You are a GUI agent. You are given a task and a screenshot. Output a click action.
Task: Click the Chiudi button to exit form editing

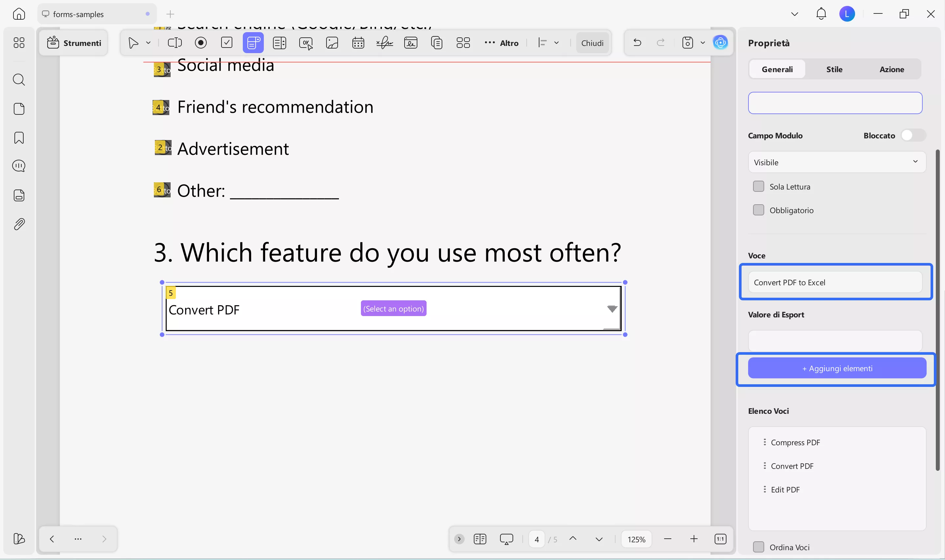(x=592, y=43)
